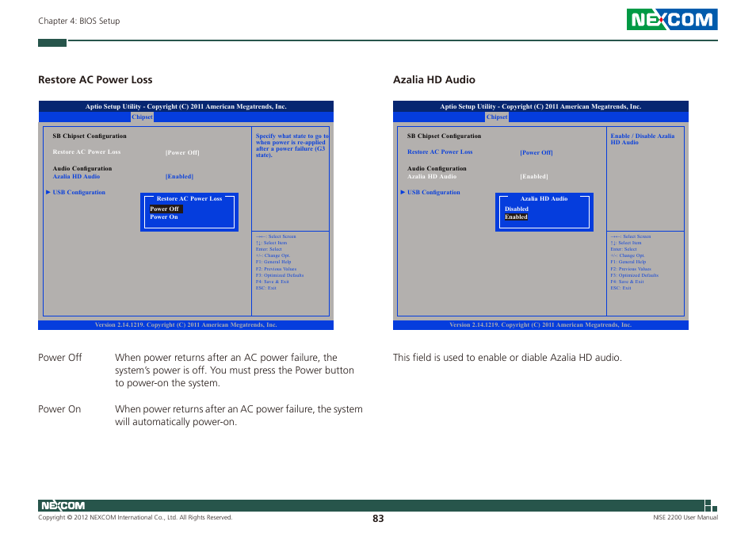This screenshot has width=756, height=533.
Task: Click the copyright notice in the page footer
Action: point(136,518)
